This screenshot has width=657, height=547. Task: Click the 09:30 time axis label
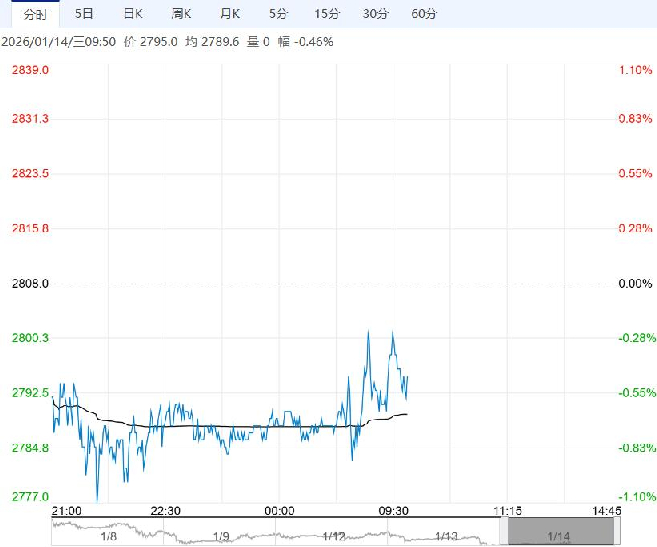(394, 511)
